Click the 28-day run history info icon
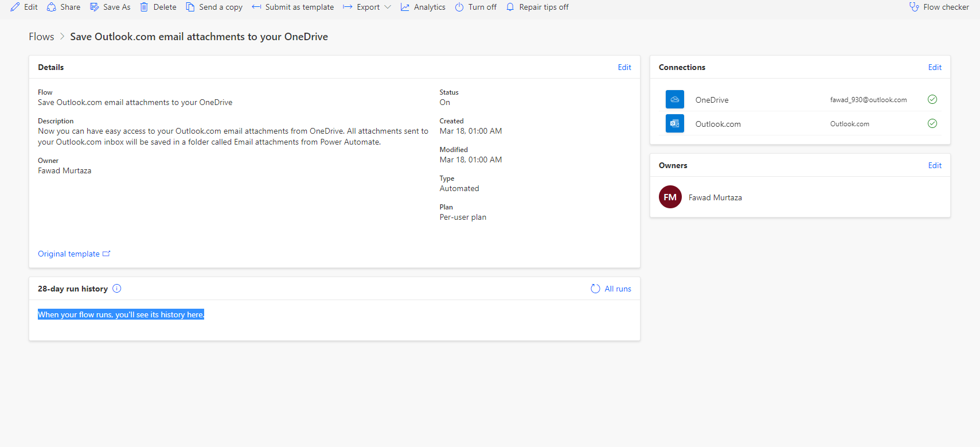The height and width of the screenshot is (447, 980). [x=117, y=289]
